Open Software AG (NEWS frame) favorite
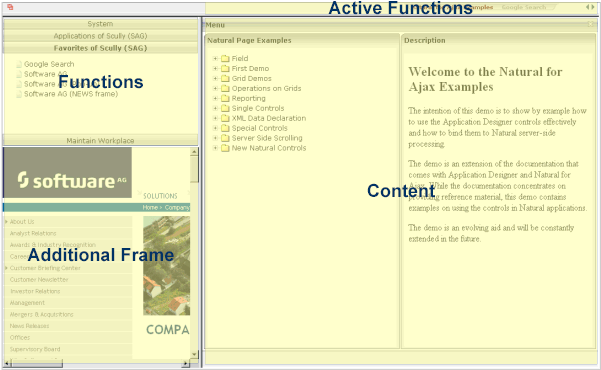Image resolution: width=601 pixels, height=370 pixels. pyautogui.click(x=71, y=94)
